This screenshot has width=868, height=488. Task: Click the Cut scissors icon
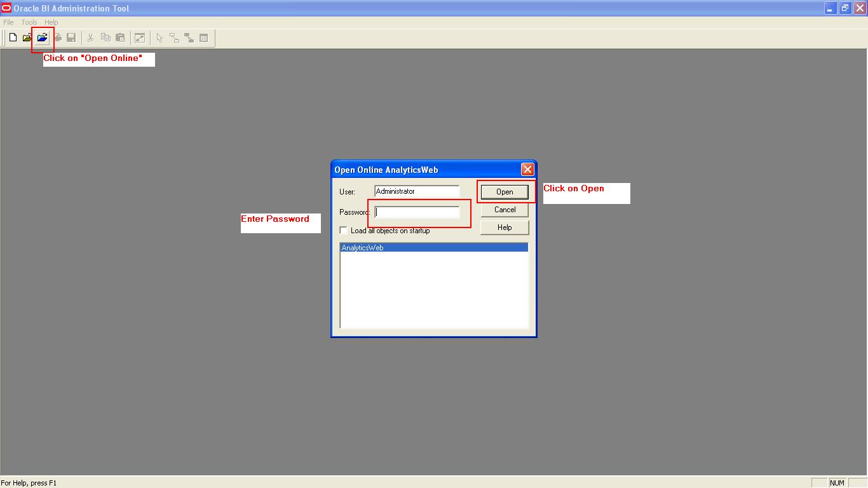coord(90,37)
